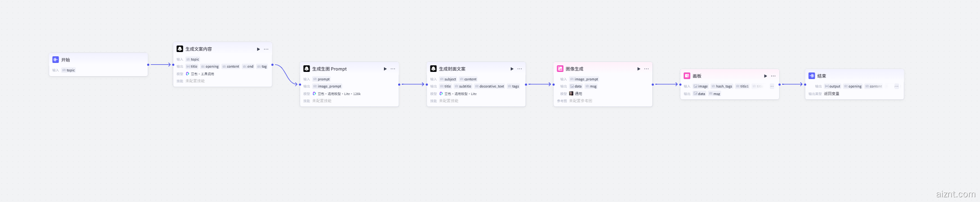Image resolution: width=980 pixels, height=202 pixels.
Task: Click the 开始 start node icon
Action: click(x=55, y=60)
